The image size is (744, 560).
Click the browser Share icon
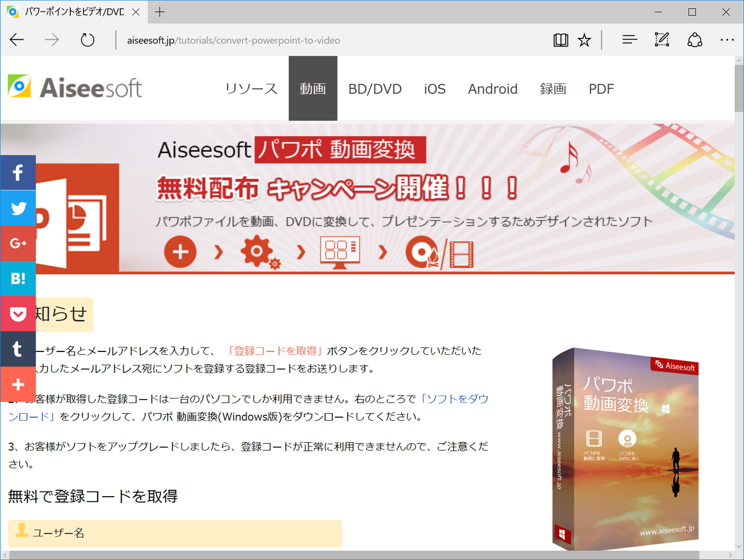[694, 40]
